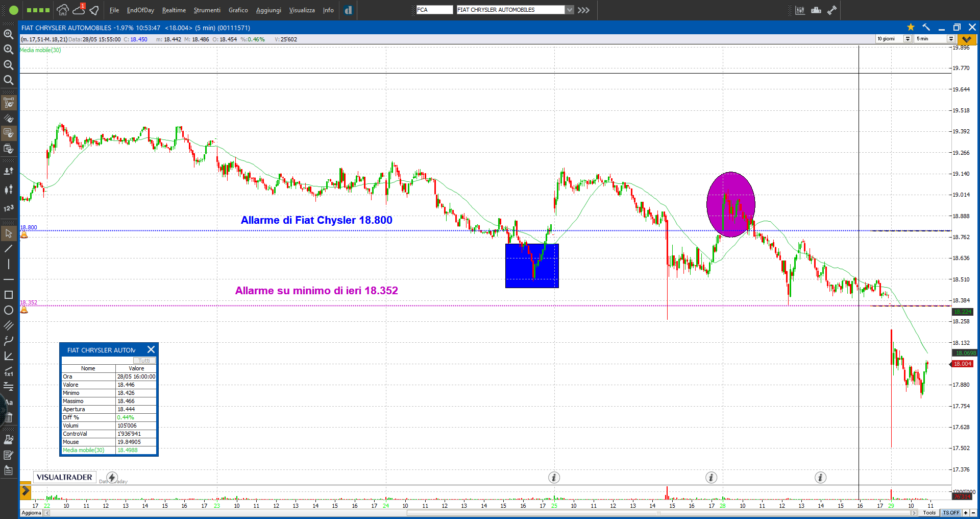Open the ranking podium icon
Viewport: 980px width, 519px height.
pyautogui.click(x=816, y=10)
